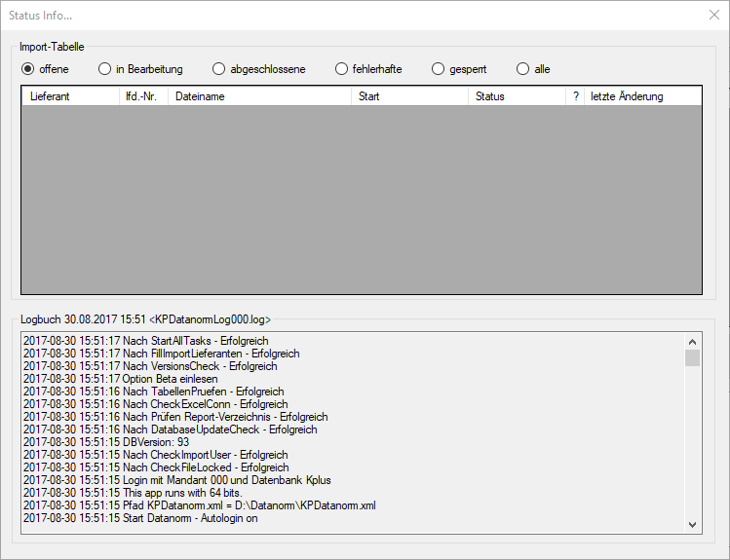Click the Start column header
Screen dimensions: 730x560
coord(409,96)
